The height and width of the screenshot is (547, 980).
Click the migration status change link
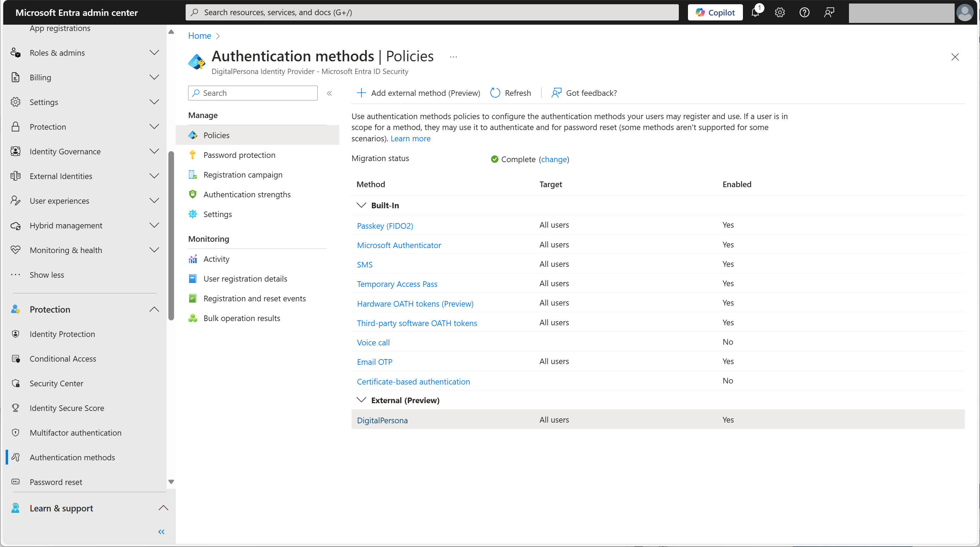point(554,159)
